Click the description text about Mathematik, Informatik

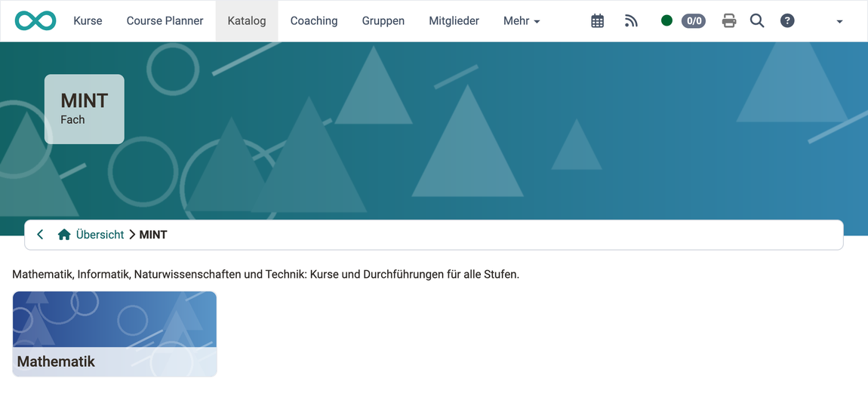click(x=266, y=275)
